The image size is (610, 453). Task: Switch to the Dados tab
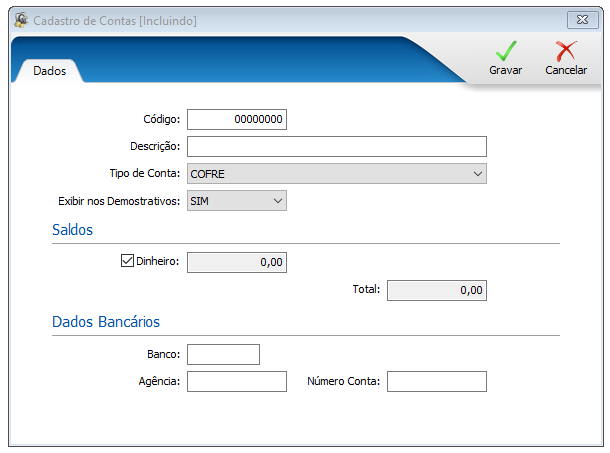click(49, 71)
